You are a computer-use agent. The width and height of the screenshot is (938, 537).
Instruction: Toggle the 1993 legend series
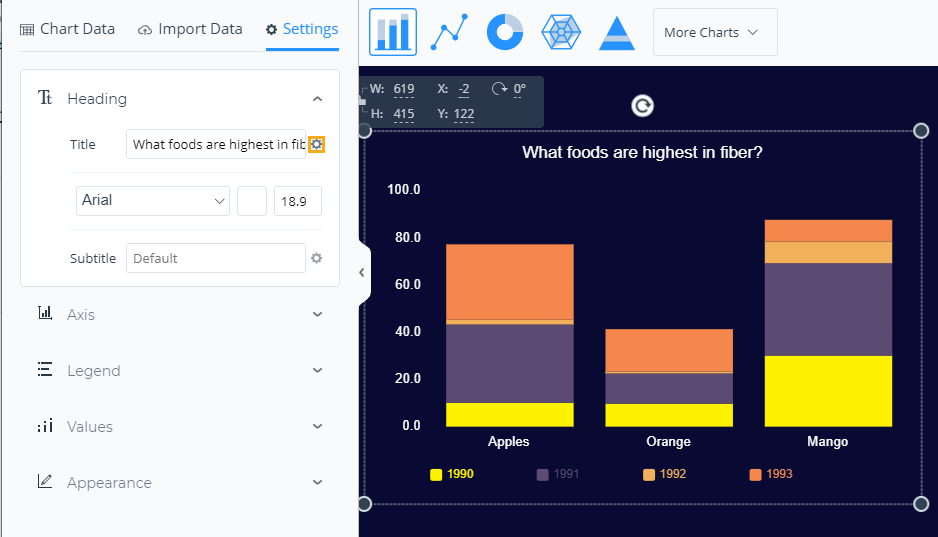click(x=770, y=474)
